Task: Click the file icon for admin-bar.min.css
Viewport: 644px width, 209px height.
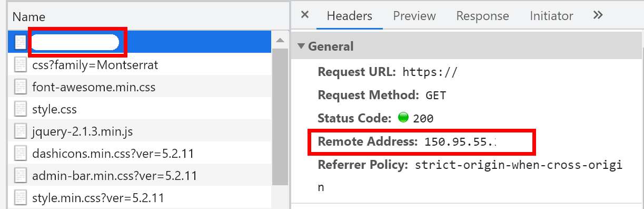Action: click(21, 176)
